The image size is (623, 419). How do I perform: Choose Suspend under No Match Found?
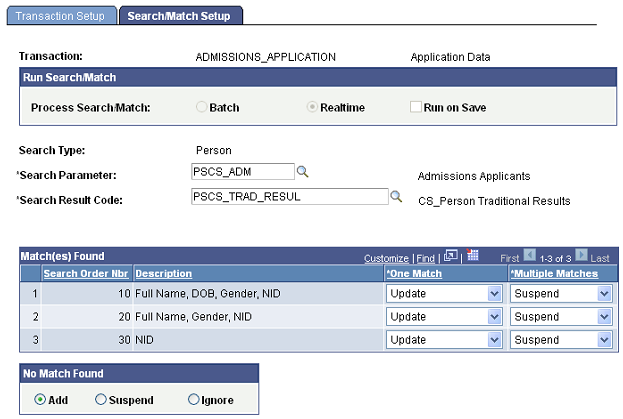point(101,400)
